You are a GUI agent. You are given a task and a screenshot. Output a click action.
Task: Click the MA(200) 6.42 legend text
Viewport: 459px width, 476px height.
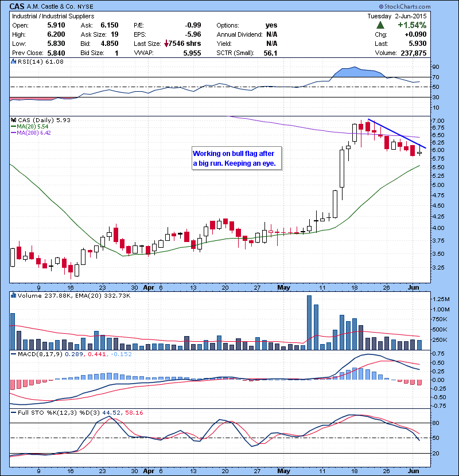(x=34, y=133)
